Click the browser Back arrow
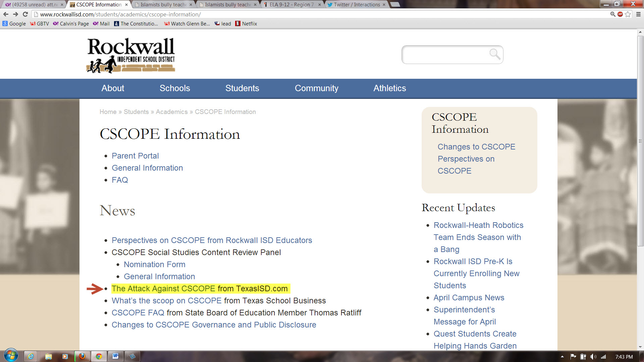The width and height of the screenshot is (644, 362). pyautogui.click(x=6, y=14)
